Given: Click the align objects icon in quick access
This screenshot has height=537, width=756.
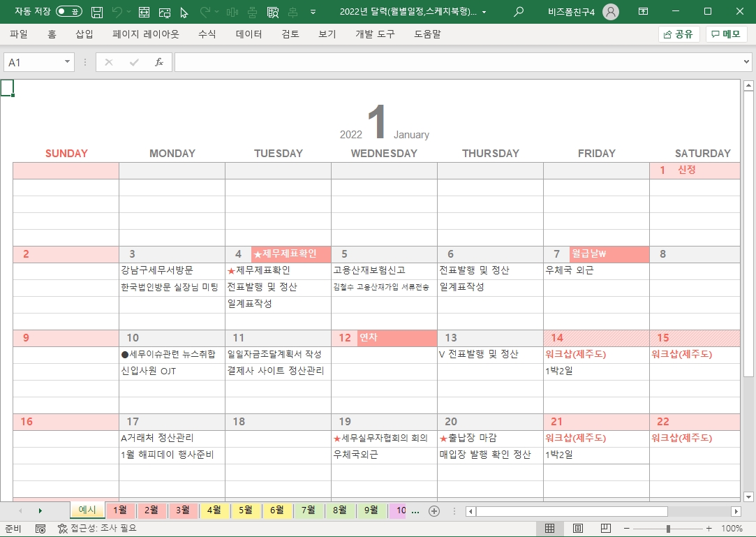Looking at the screenshot, I should tap(232, 12).
